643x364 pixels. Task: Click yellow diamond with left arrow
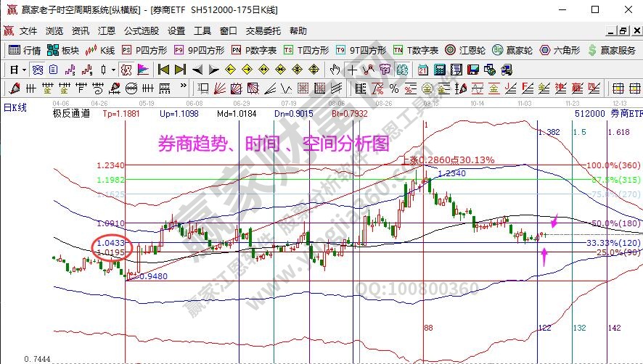click(x=230, y=70)
